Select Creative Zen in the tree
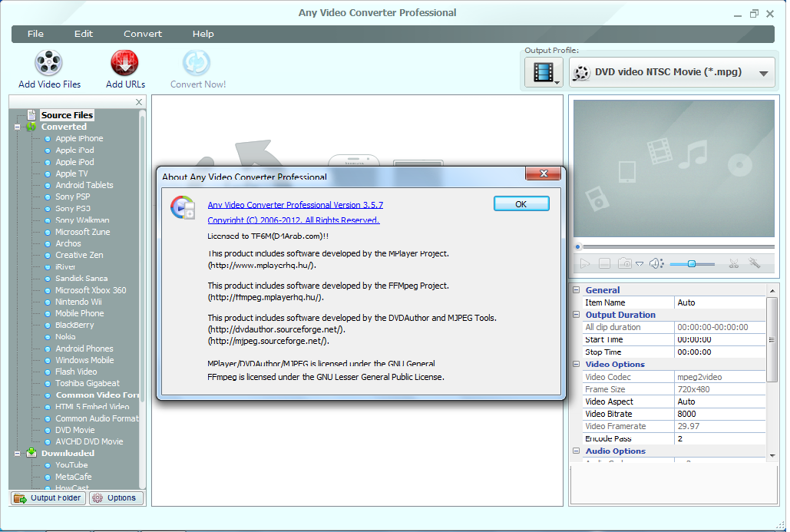Image resolution: width=790 pixels, height=532 pixels. (x=79, y=255)
